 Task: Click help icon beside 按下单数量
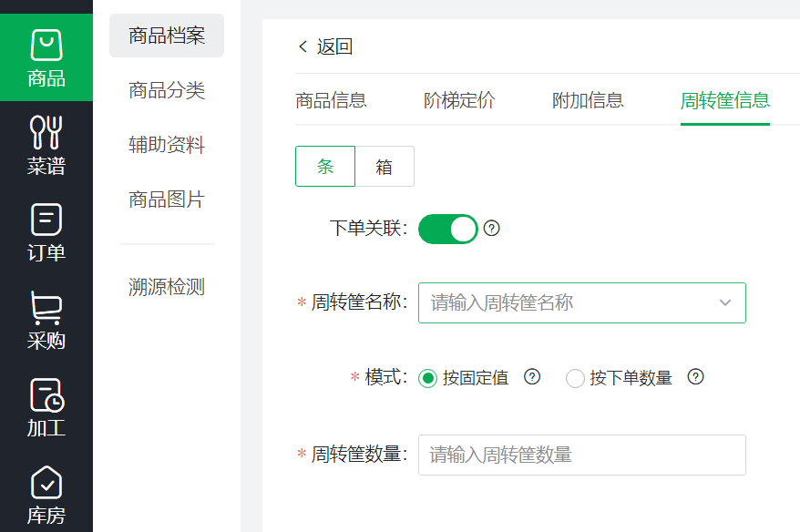tap(695, 377)
